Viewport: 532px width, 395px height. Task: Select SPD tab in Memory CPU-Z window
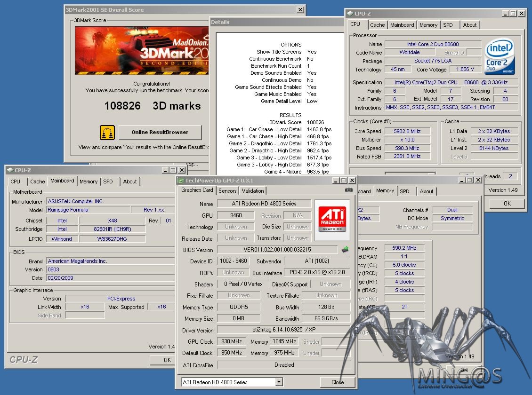(404, 191)
